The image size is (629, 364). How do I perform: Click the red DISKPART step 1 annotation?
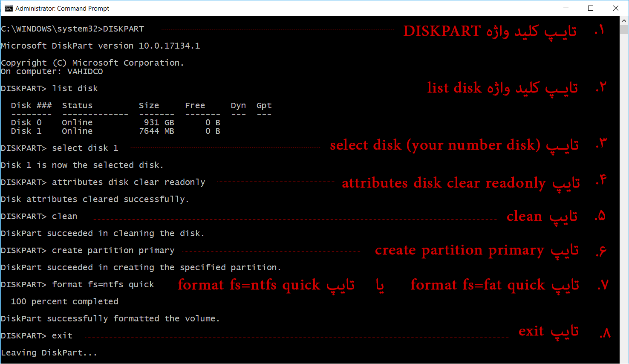click(x=490, y=31)
